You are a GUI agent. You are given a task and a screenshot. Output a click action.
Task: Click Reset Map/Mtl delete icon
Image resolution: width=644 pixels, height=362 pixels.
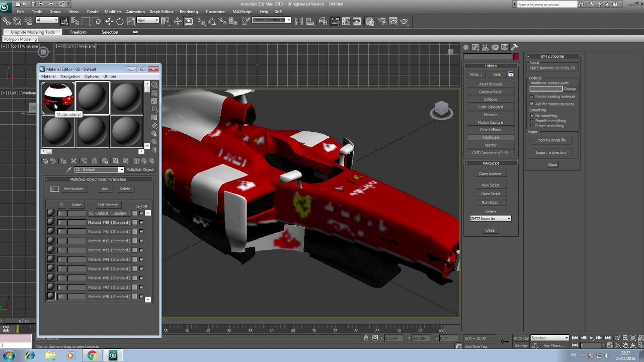73,161
